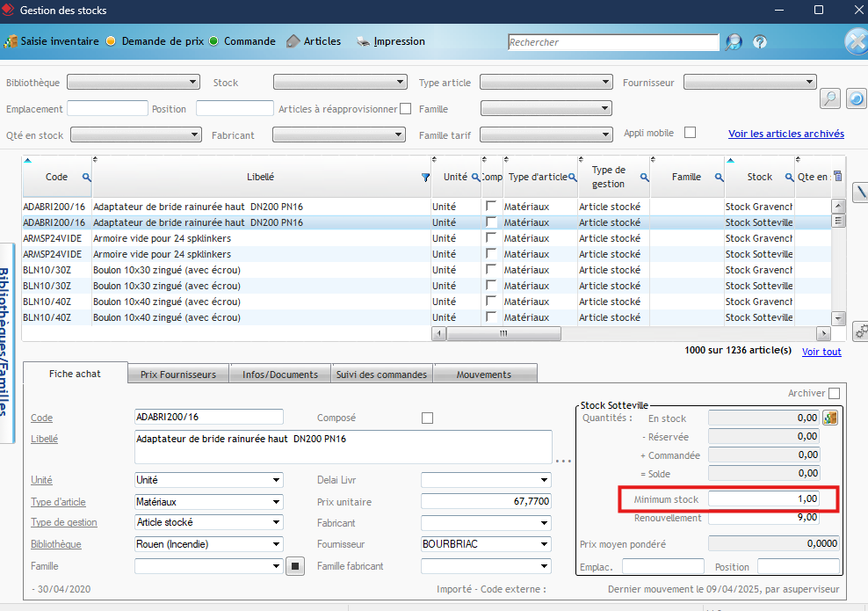The width and height of the screenshot is (868, 611).
Task: Click the Voir les articles archivés link
Action: click(785, 135)
